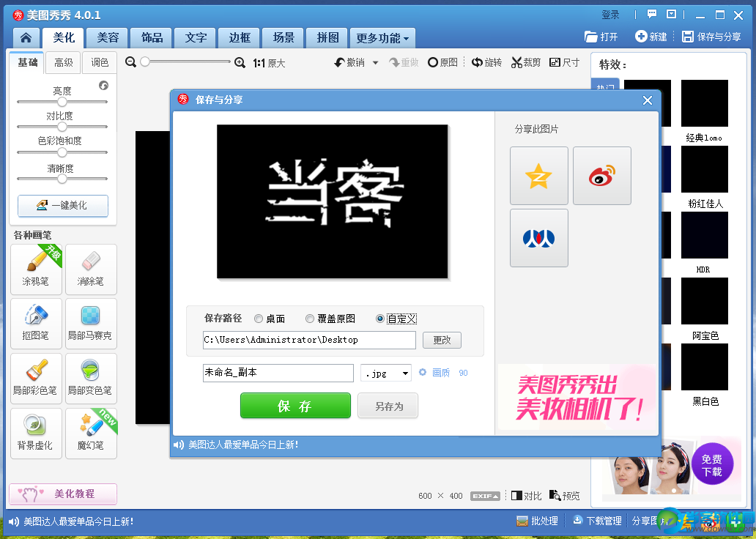Open 更多功能 dropdown menu
The width and height of the screenshot is (756, 539).
click(x=383, y=38)
